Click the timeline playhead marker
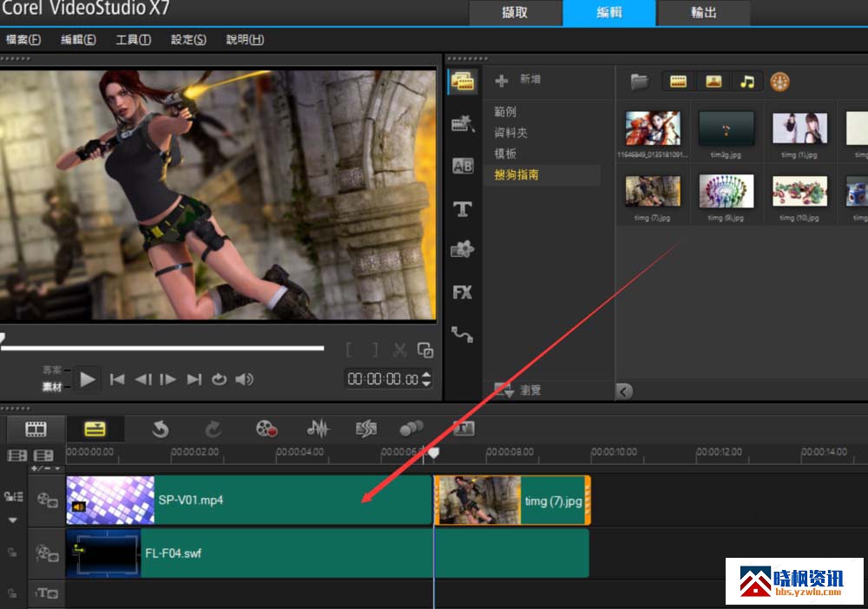Viewport: 868px width, 609px height. click(433, 453)
